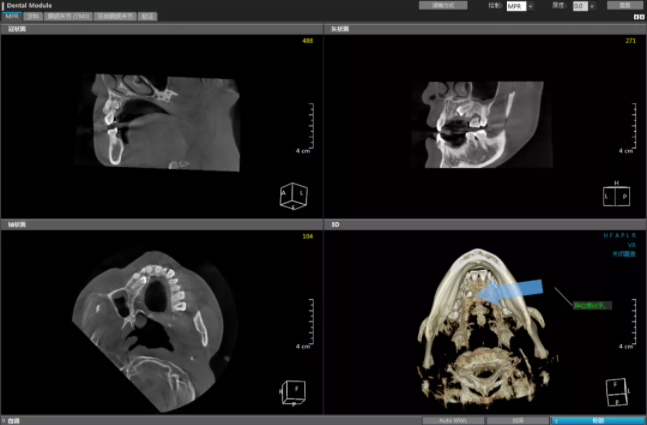
Task: Click the orientation cube in the coronal view
Action: click(293, 195)
